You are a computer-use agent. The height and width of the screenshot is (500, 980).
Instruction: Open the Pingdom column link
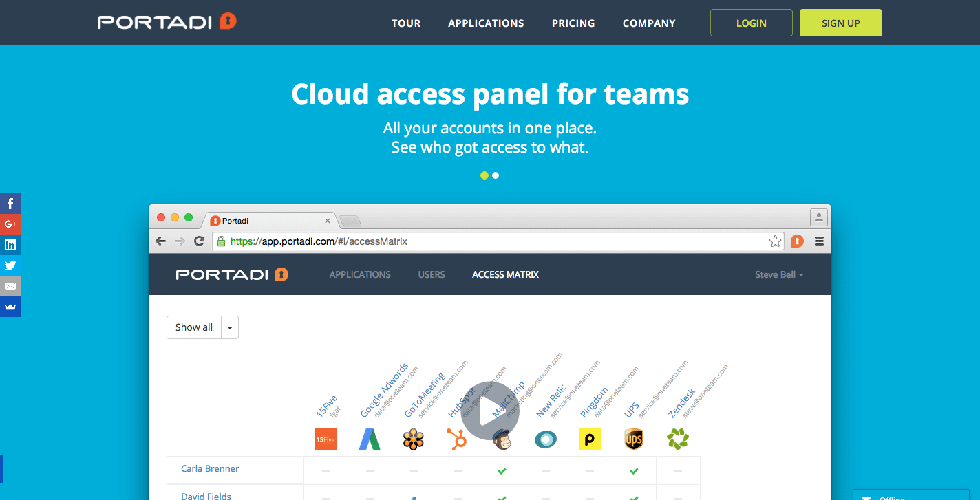pyautogui.click(x=595, y=402)
